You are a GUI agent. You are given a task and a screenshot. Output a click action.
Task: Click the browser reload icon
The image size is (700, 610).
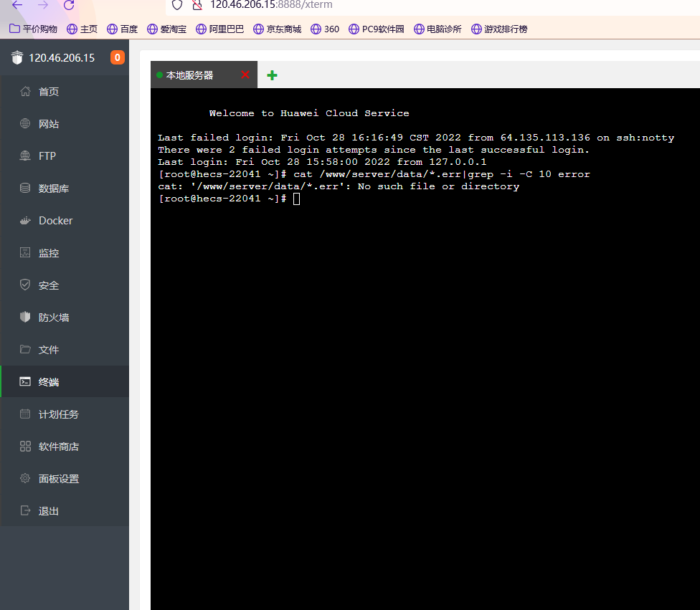click(x=69, y=5)
